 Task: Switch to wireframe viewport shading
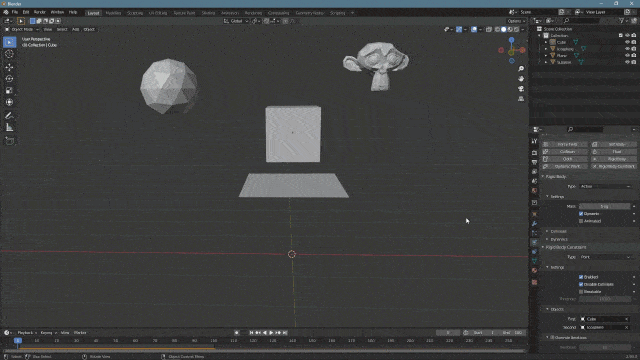point(497,29)
